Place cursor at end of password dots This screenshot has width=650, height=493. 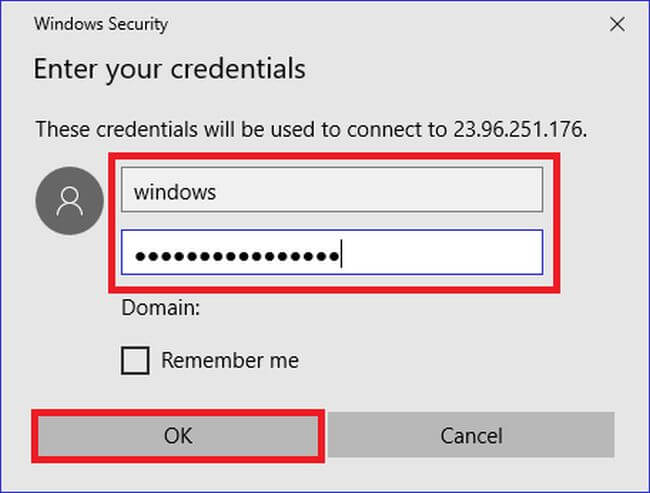coord(342,254)
